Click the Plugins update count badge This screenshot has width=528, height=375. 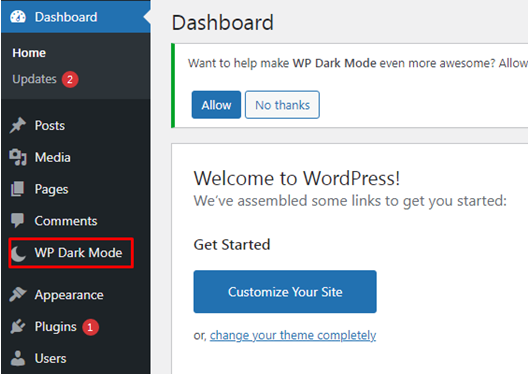tap(90, 327)
